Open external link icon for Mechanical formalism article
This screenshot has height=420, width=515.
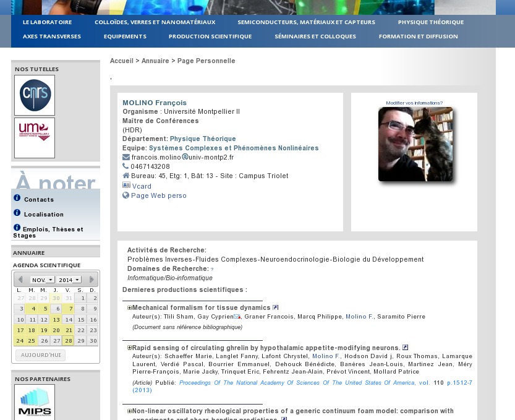(276, 307)
